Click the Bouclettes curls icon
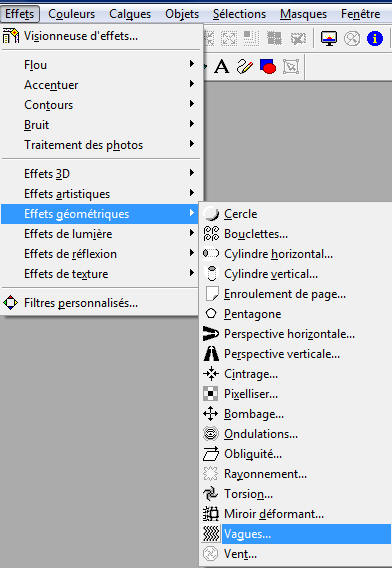 211,234
